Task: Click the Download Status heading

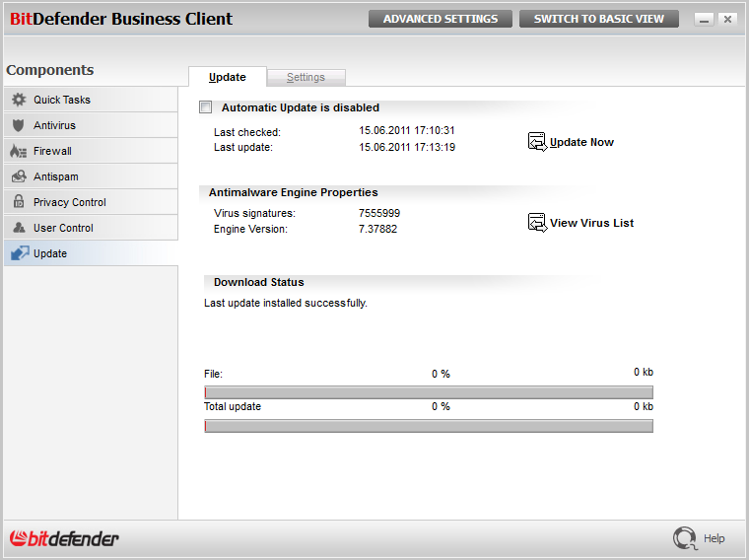Action: (x=259, y=282)
